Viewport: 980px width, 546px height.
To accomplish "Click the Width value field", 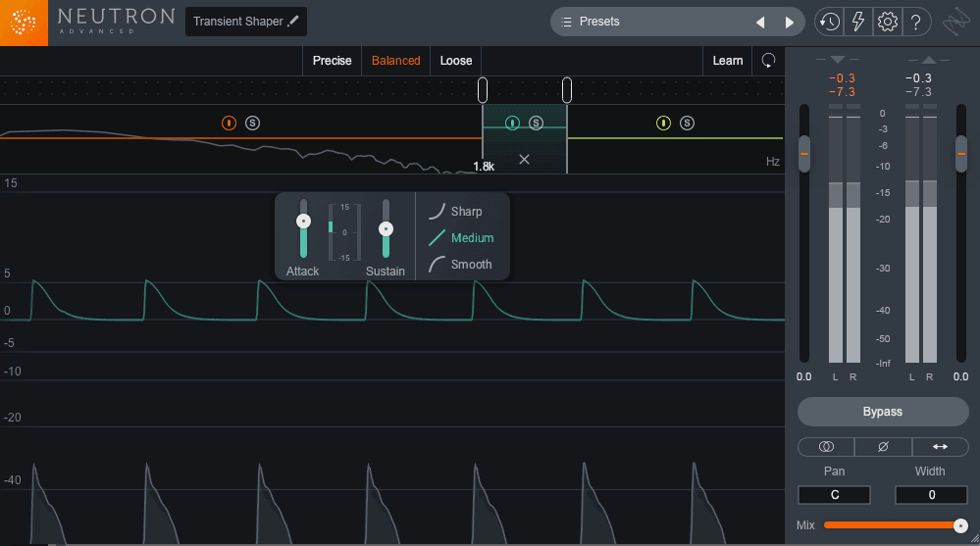I will click(931, 495).
